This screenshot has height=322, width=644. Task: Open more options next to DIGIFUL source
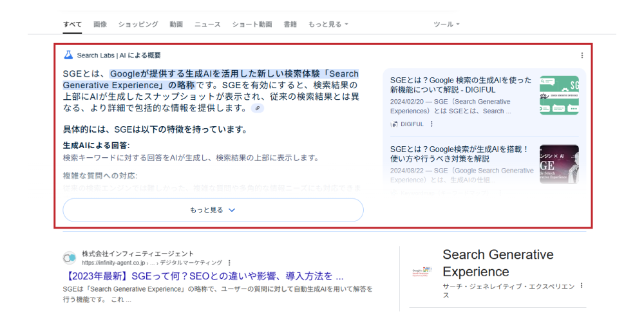tap(431, 124)
